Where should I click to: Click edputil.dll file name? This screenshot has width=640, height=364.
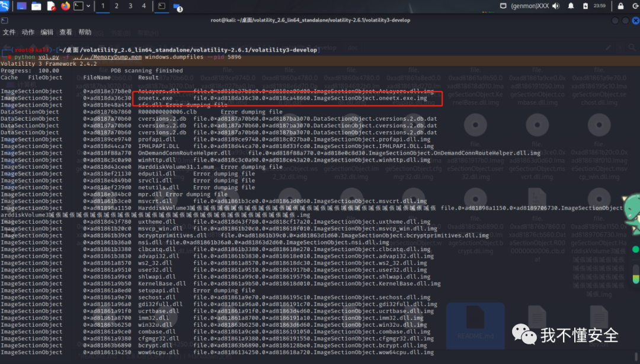tap(156, 173)
